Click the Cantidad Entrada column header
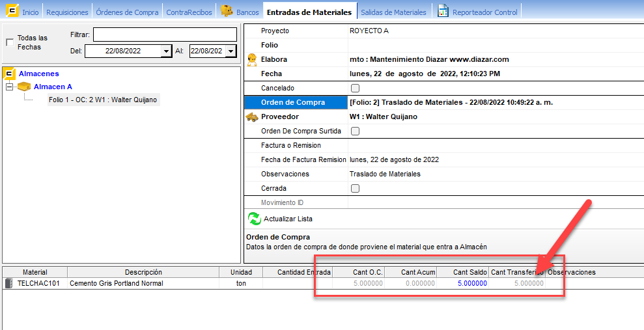The image size is (644, 330). coord(298,272)
